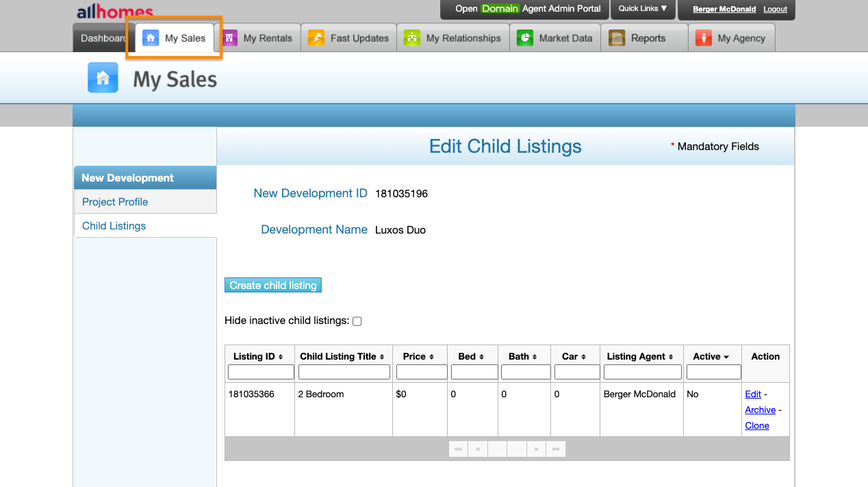Click the Archive link for listing 181035366
The width and height of the screenshot is (868, 487).
(x=760, y=410)
